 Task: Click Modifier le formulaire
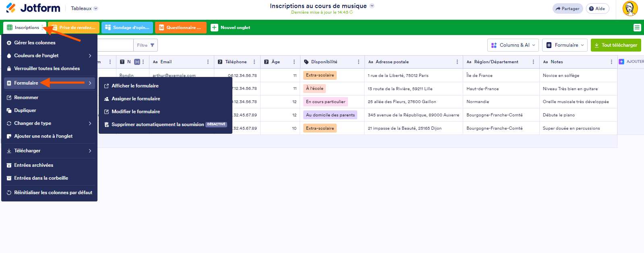pos(166,112)
